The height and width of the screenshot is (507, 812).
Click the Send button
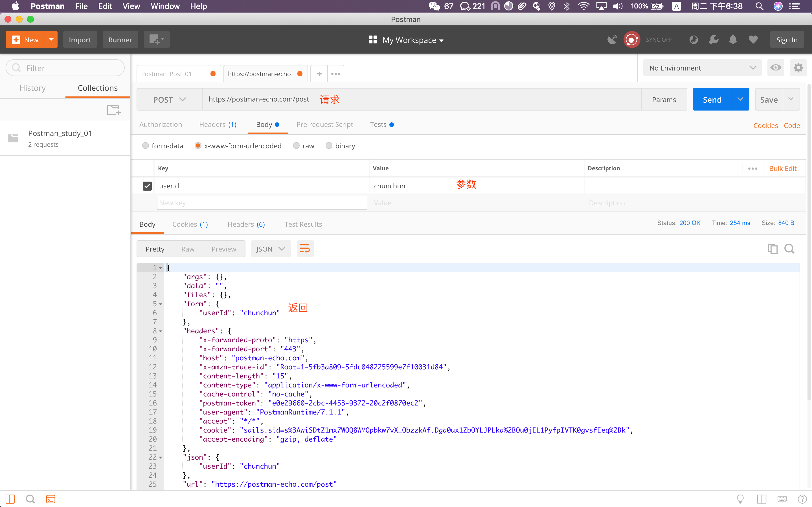pos(712,99)
